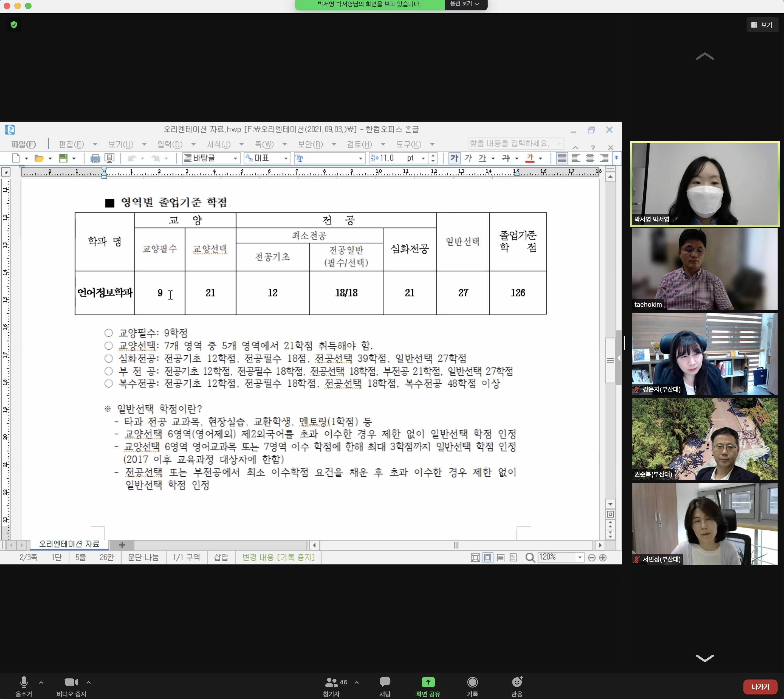
Task: Click the Print icon
Action: (x=95, y=158)
